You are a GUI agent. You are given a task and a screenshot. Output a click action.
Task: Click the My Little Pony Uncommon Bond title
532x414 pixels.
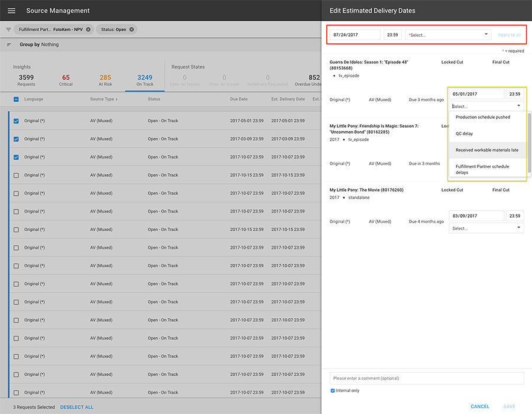(x=374, y=129)
